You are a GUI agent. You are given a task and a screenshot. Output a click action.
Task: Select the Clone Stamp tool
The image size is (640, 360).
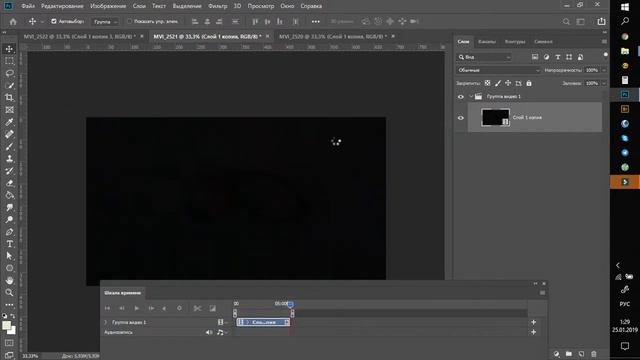[x=9, y=159]
